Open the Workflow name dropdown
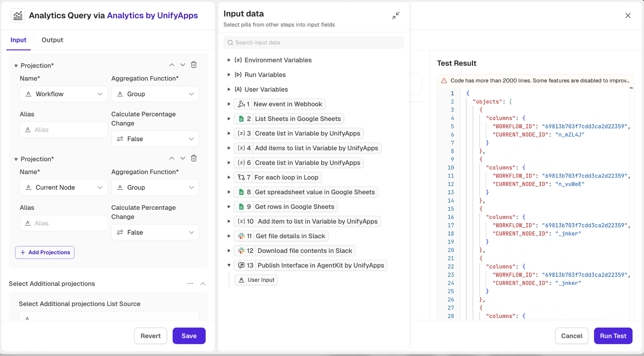Screen dimensions: 644x356 coord(64,94)
